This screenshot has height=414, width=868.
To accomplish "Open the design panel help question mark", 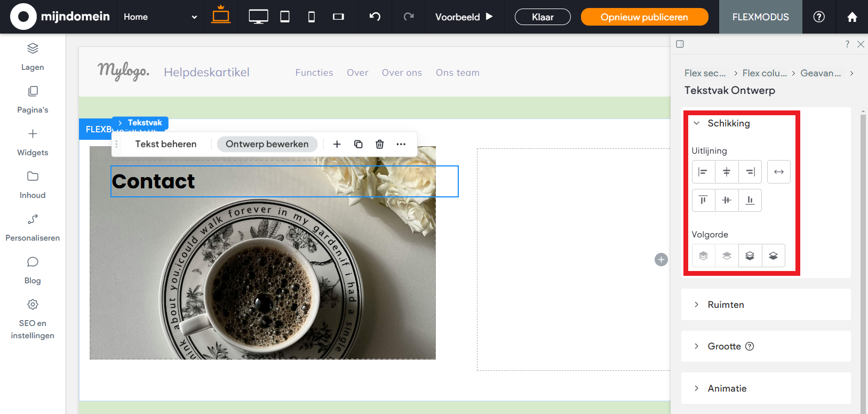I will coord(847,44).
